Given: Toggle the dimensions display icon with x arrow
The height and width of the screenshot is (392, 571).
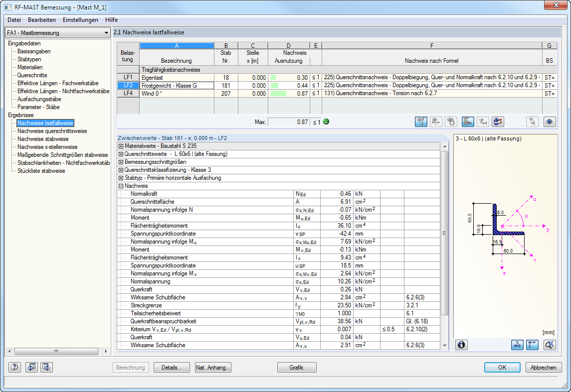Looking at the screenshot, I should (517, 345).
